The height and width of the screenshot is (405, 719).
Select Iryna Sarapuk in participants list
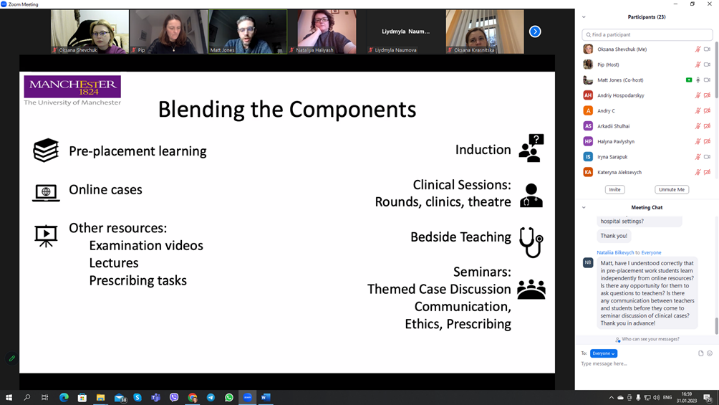pos(612,157)
